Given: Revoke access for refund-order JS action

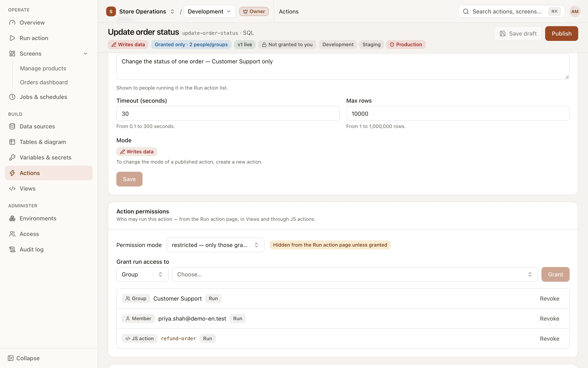Looking at the screenshot, I should coord(550,339).
